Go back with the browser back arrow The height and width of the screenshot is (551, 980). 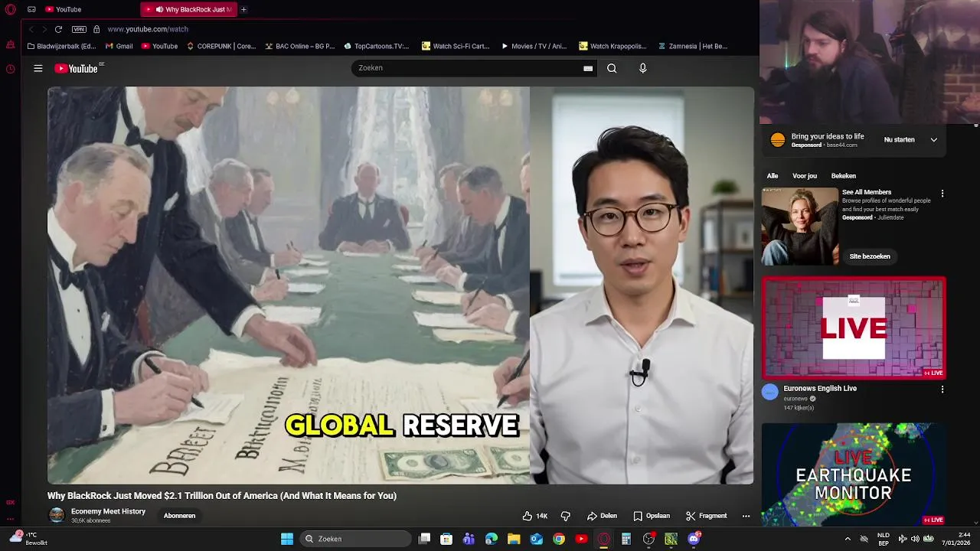pos(31,29)
